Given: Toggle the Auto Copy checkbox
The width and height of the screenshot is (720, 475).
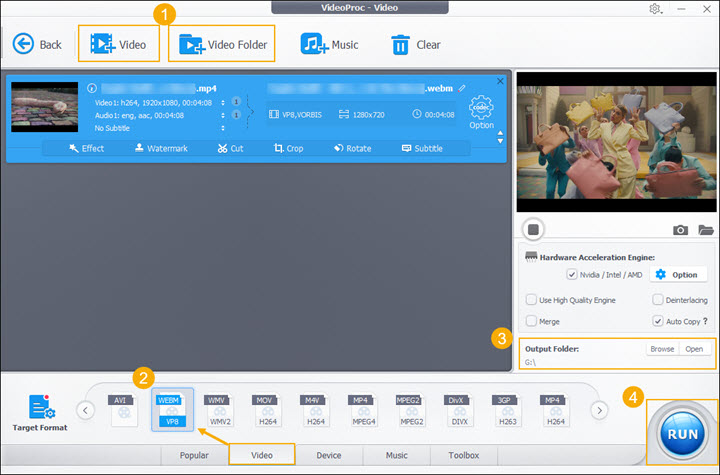Looking at the screenshot, I should click(x=658, y=321).
